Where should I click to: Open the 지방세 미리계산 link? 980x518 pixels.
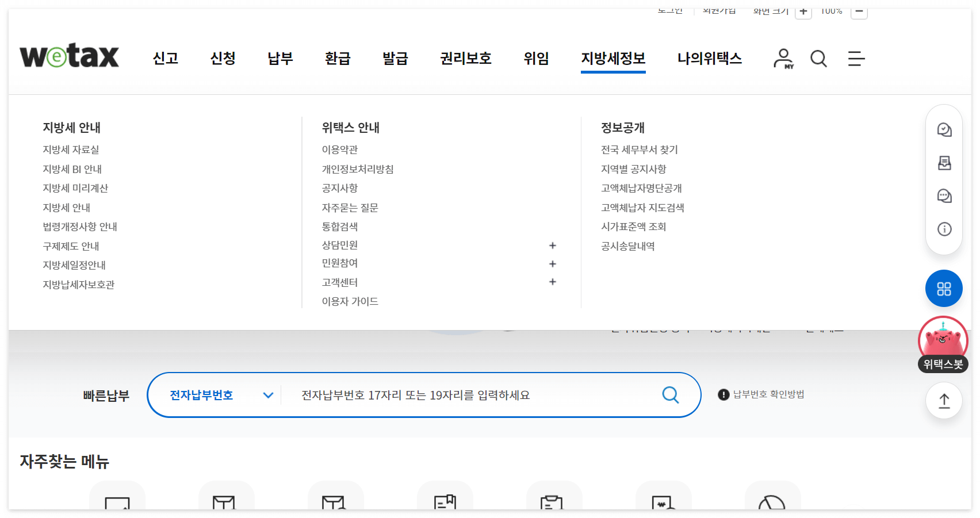[75, 188]
